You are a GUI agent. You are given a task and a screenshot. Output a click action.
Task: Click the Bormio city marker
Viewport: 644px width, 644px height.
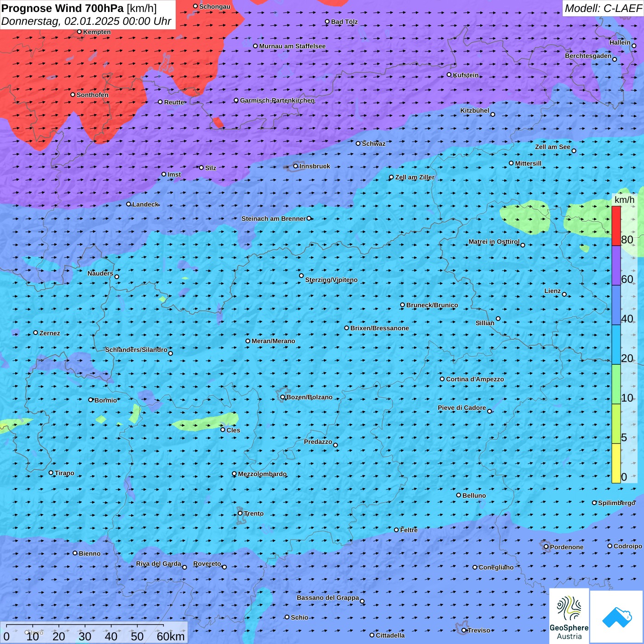tap(91, 400)
